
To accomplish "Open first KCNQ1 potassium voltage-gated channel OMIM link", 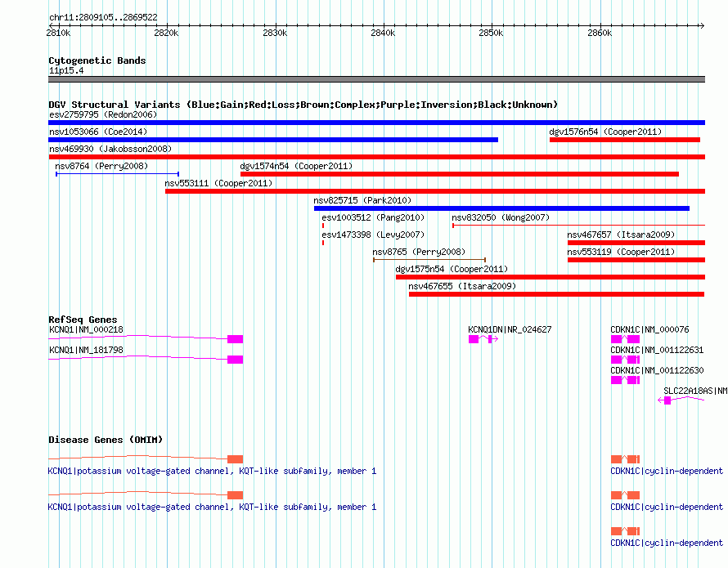I will [212, 471].
